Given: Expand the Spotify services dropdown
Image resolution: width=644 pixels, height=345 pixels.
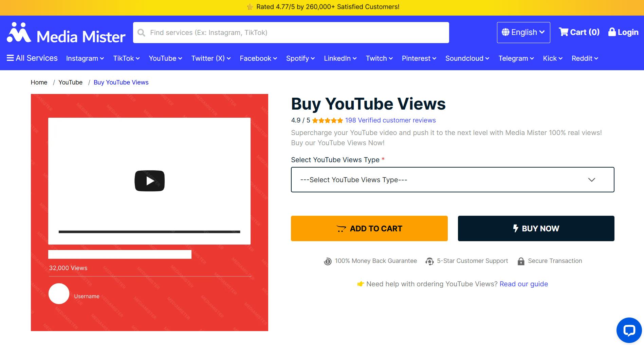Looking at the screenshot, I should [300, 58].
